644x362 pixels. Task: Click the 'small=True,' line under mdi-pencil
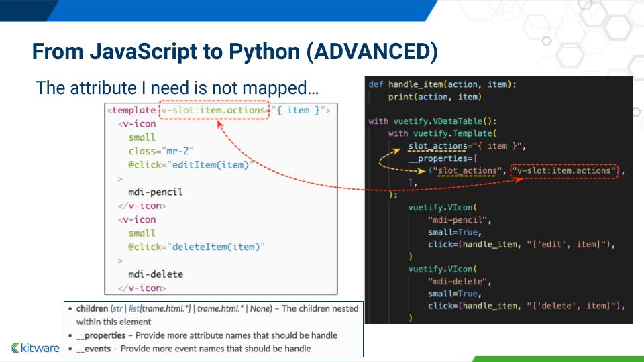[455, 232]
